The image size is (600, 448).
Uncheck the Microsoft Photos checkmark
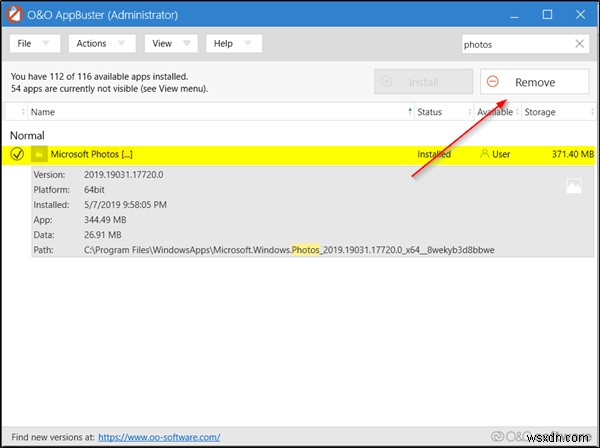tap(17, 154)
